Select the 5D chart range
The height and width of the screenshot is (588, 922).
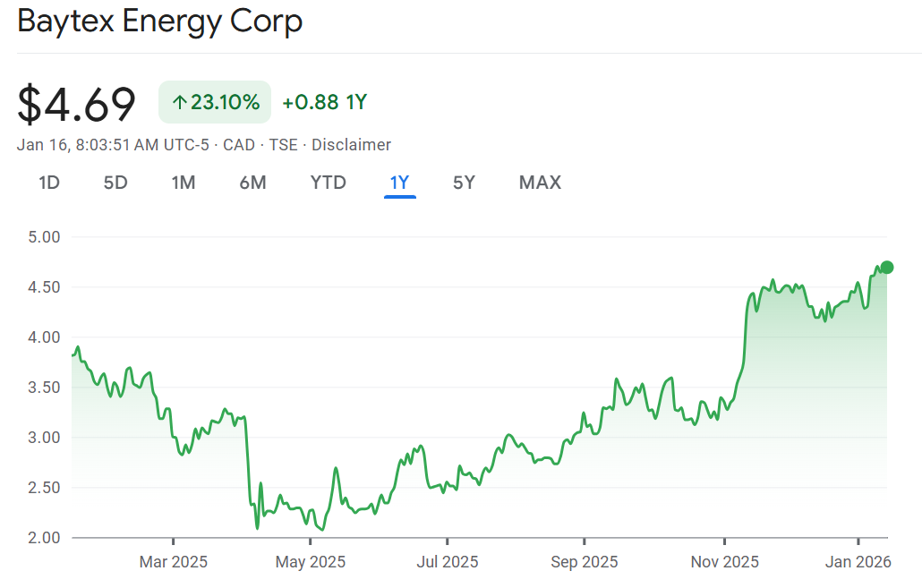click(x=115, y=183)
